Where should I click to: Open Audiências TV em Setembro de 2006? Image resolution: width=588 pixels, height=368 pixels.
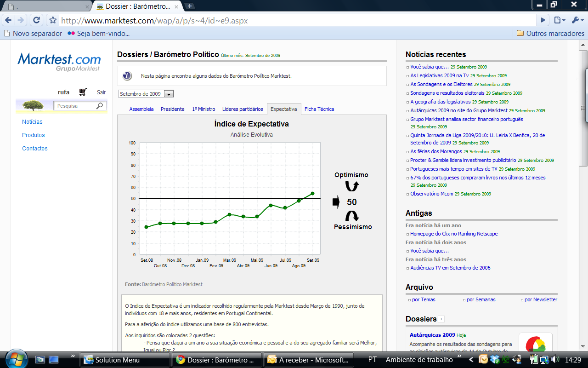pyautogui.click(x=450, y=268)
